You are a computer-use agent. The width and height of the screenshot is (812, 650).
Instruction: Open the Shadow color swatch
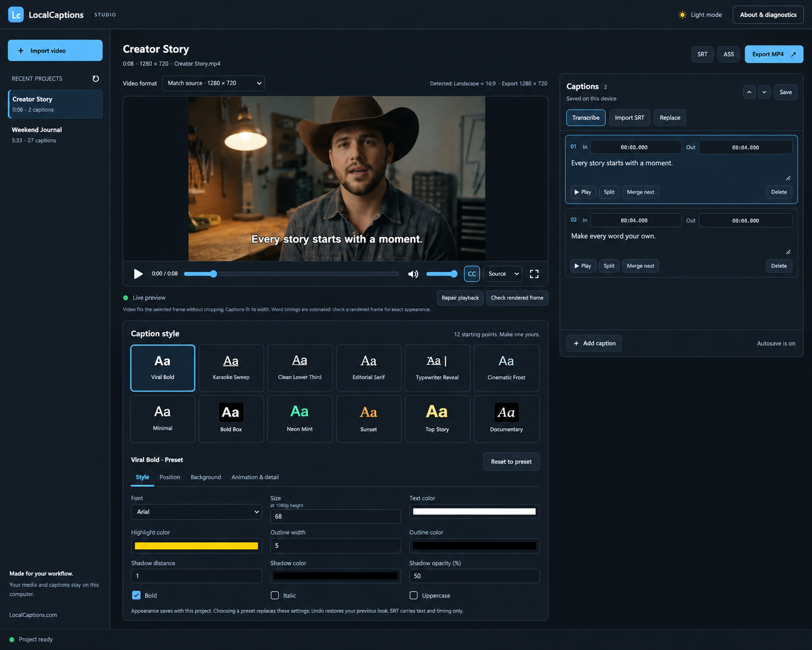(335, 576)
